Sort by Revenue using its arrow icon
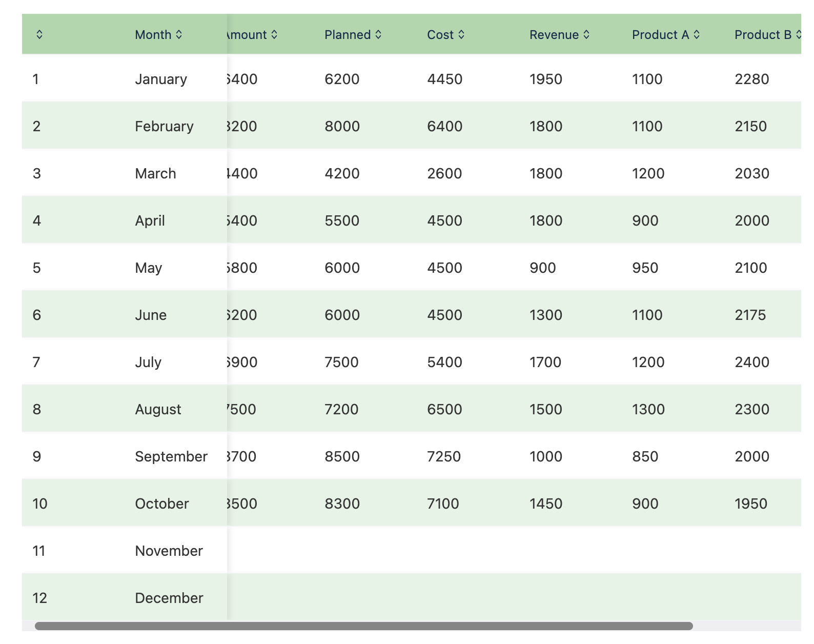Image resolution: width=814 pixels, height=644 pixels. (586, 34)
